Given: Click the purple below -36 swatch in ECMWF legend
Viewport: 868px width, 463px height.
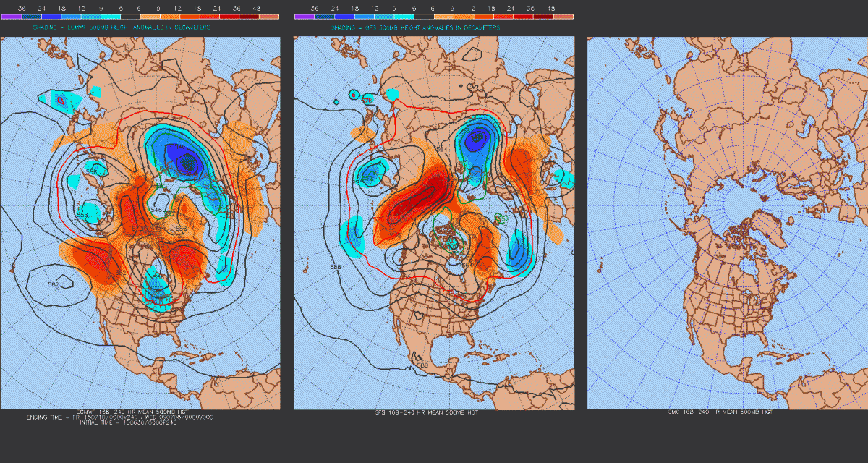Looking at the screenshot, I should coord(12,17).
